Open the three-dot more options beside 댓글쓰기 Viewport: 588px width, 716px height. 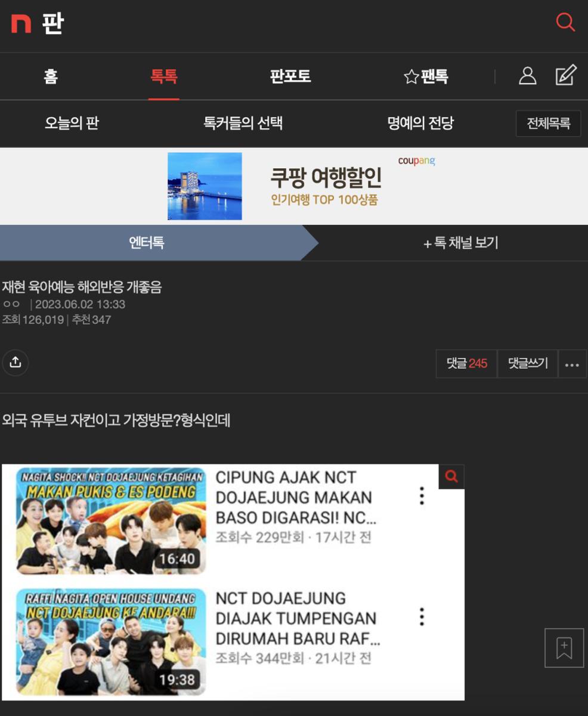click(572, 364)
